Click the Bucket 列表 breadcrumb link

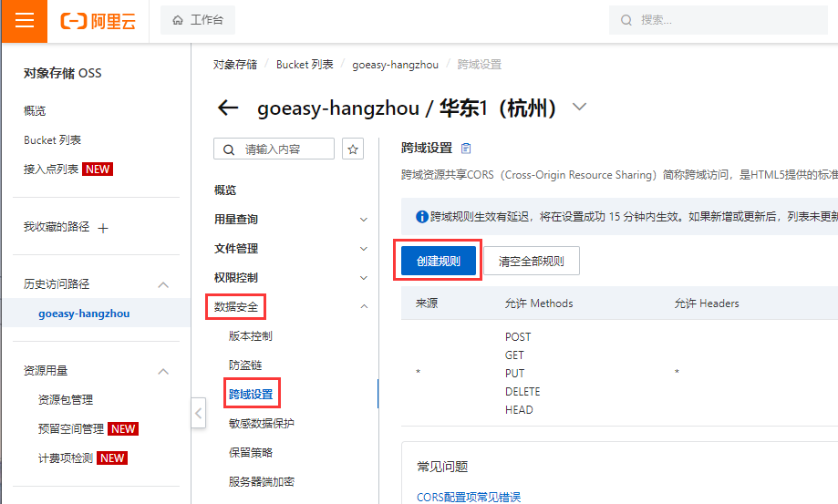coord(305,65)
